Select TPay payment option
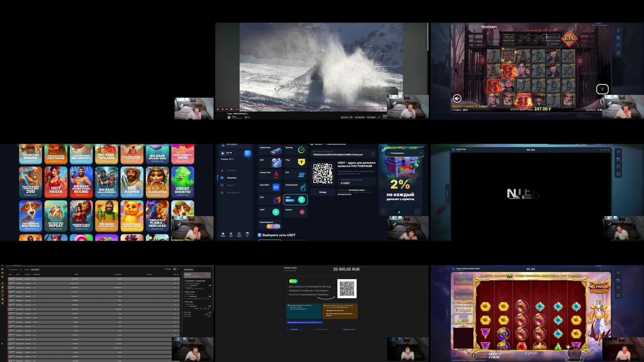 pyautogui.click(x=296, y=163)
